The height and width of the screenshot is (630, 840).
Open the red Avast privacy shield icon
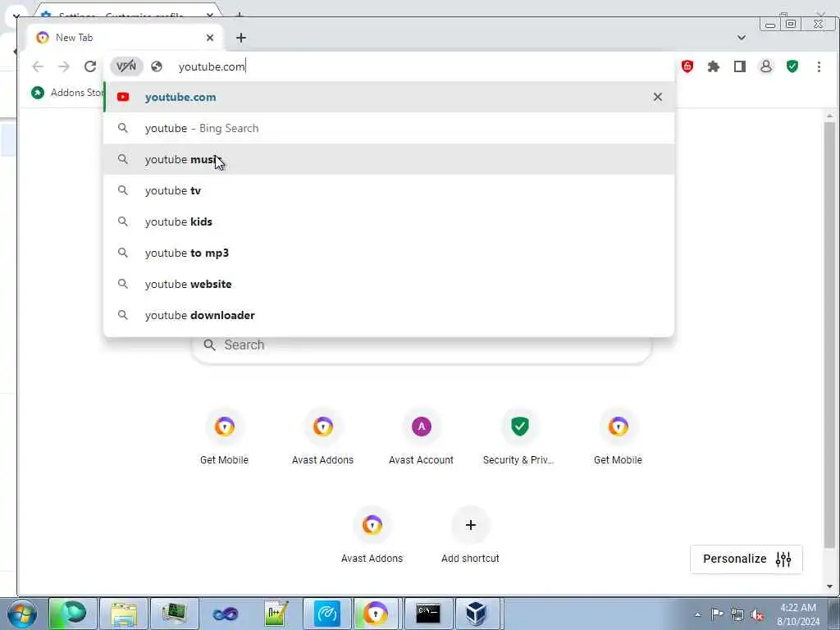coord(687,66)
